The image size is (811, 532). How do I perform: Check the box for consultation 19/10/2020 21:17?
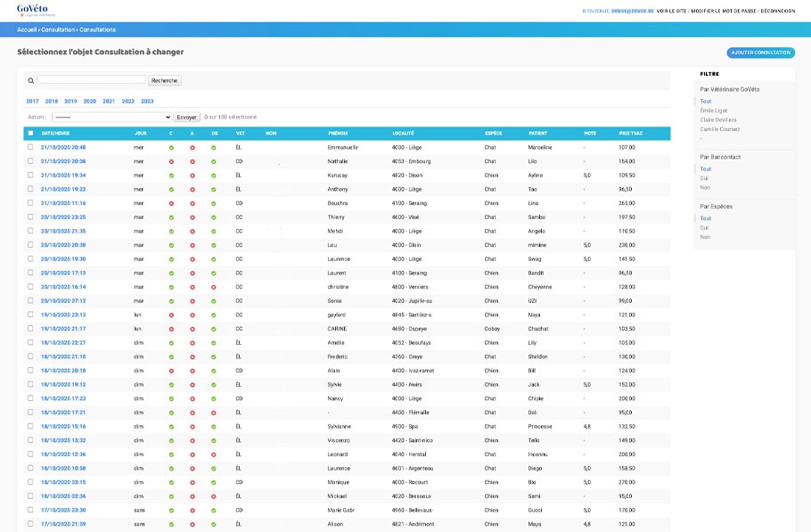30,329
